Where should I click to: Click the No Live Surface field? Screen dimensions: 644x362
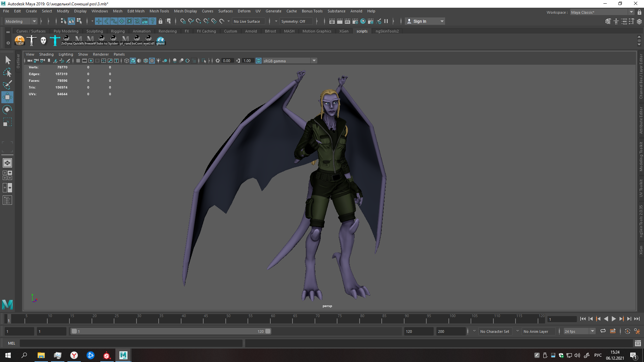tap(247, 21)
